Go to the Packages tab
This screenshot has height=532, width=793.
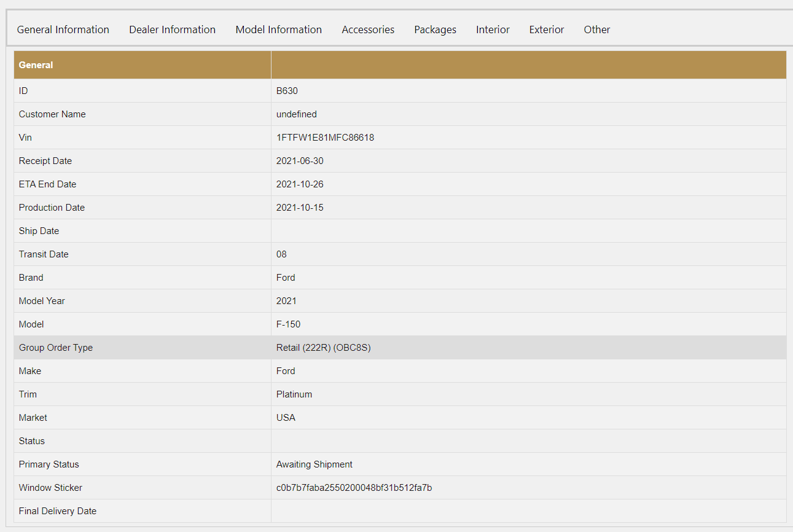(x=435, y=29)
